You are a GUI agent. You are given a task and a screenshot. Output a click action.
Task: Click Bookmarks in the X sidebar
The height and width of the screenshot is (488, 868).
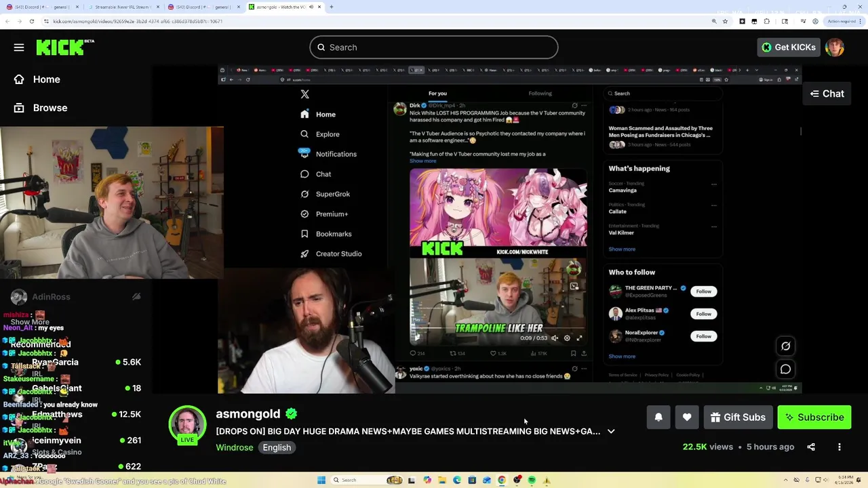326,234
